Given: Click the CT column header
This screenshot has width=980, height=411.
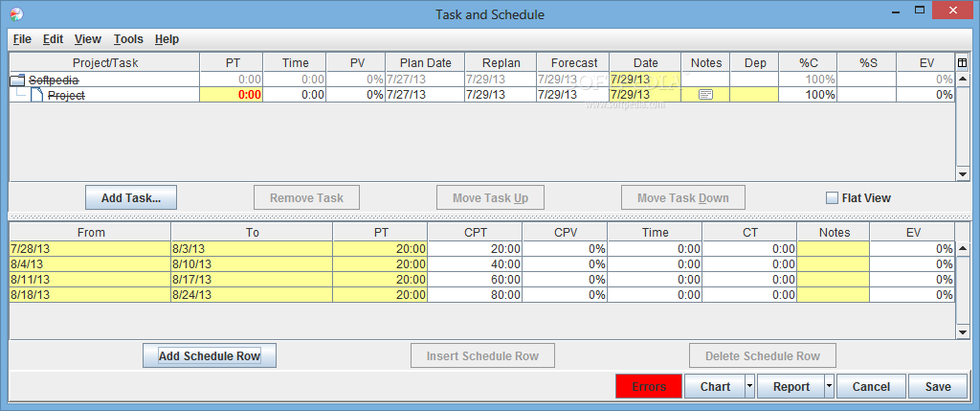Looking at the screenshot, I should 750,233.
